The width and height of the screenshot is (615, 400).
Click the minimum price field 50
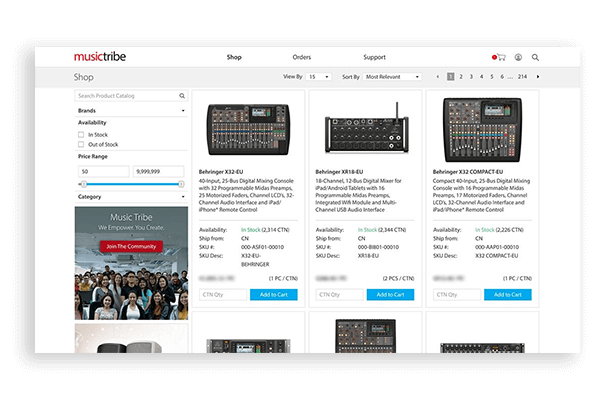click(104, 171)
